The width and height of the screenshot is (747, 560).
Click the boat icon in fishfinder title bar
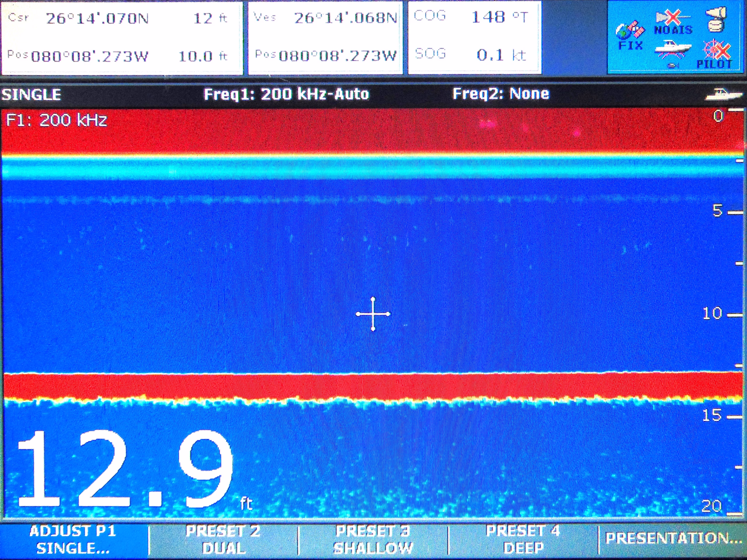click(724, 94)
